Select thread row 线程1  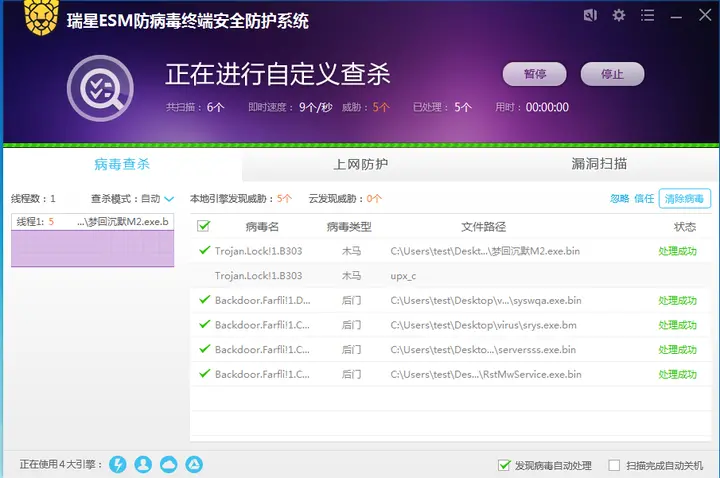click(93, 222)
